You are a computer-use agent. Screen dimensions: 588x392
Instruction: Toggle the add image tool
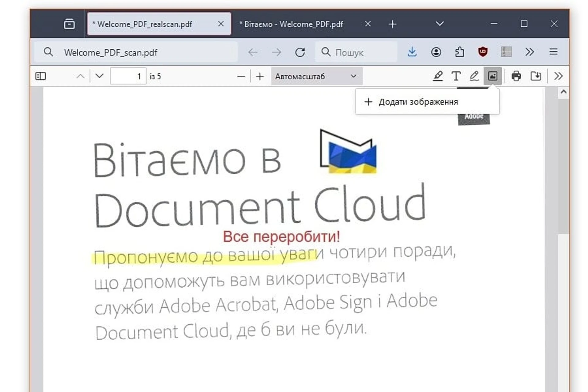point(492,76)
